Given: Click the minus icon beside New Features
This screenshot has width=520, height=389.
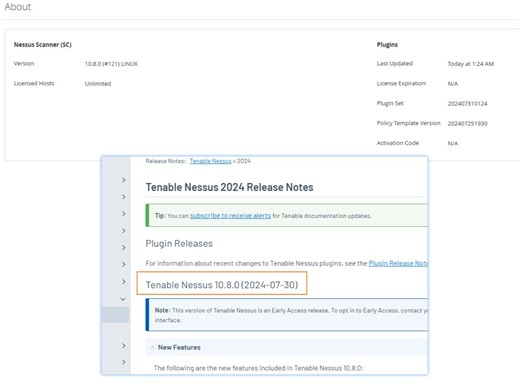Looking at the screenshot, I should 152,347.
